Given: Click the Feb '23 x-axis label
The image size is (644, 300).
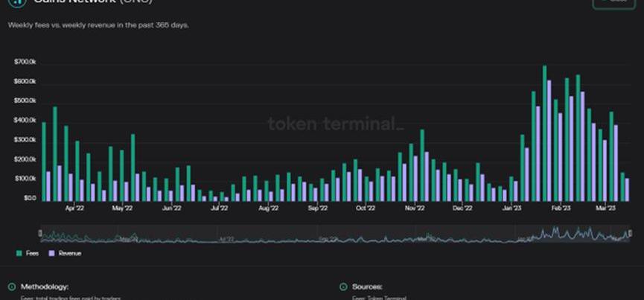Looking at the screenshot, I should coord(560,209).
